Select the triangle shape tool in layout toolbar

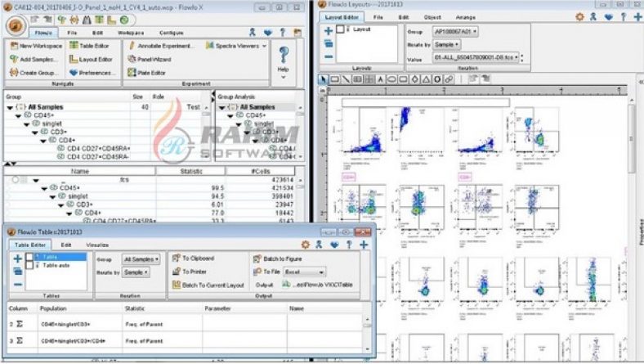click(x=427, y=79)
